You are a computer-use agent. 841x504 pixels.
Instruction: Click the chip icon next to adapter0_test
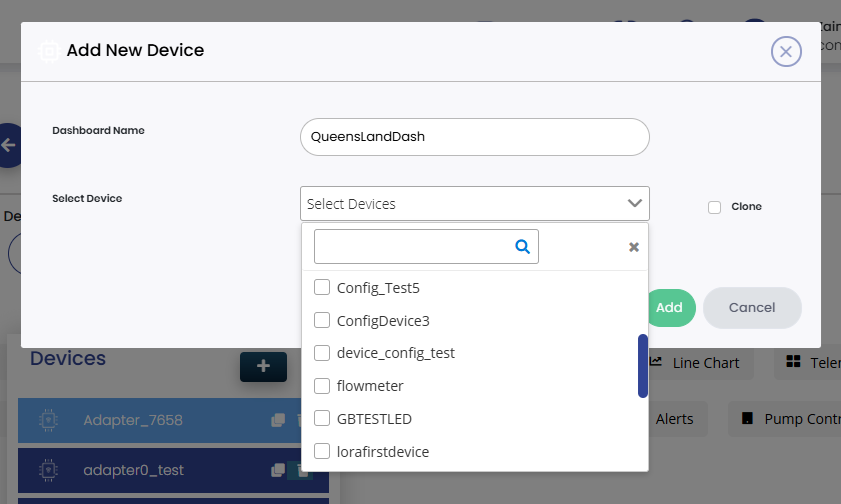pyautogui.click(x=47, y=470)
